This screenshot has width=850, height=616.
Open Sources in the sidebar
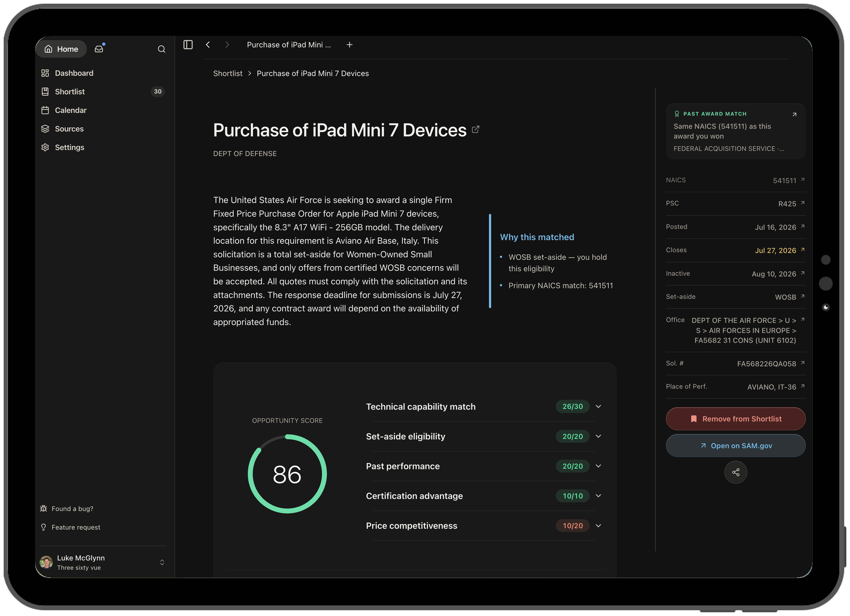[x=103, y=129]
